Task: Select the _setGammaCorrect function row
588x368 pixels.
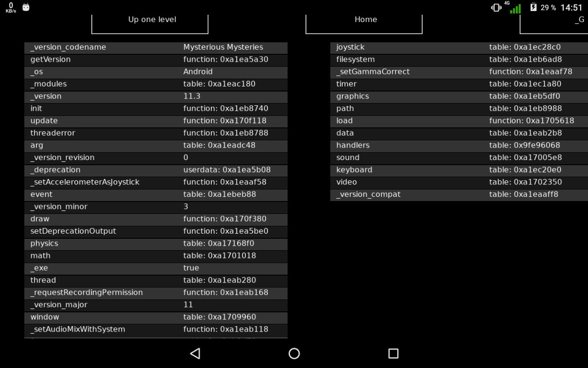Action: [x=459, y=72]
